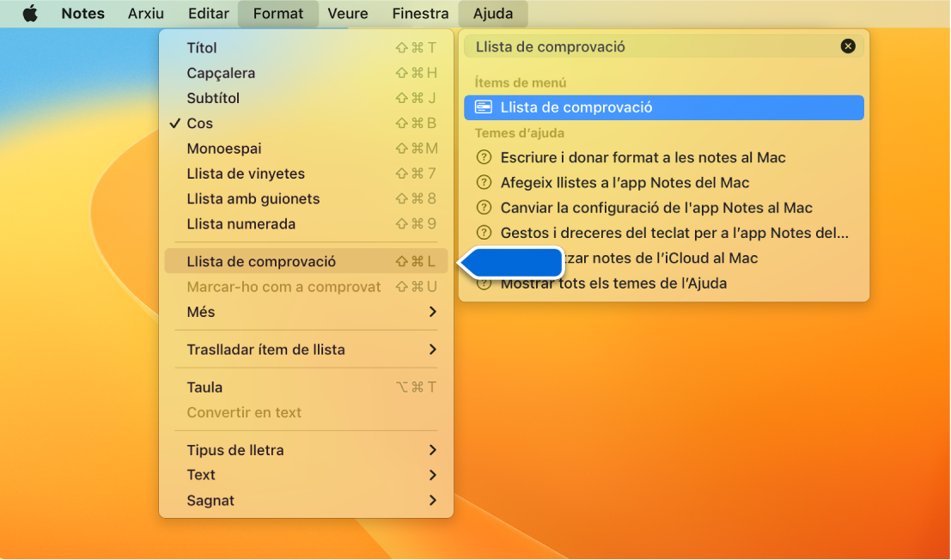This screenshot has height=560, width=951.
Task: Expand the Sagnat submenu
Action: (x=307, y=501)
